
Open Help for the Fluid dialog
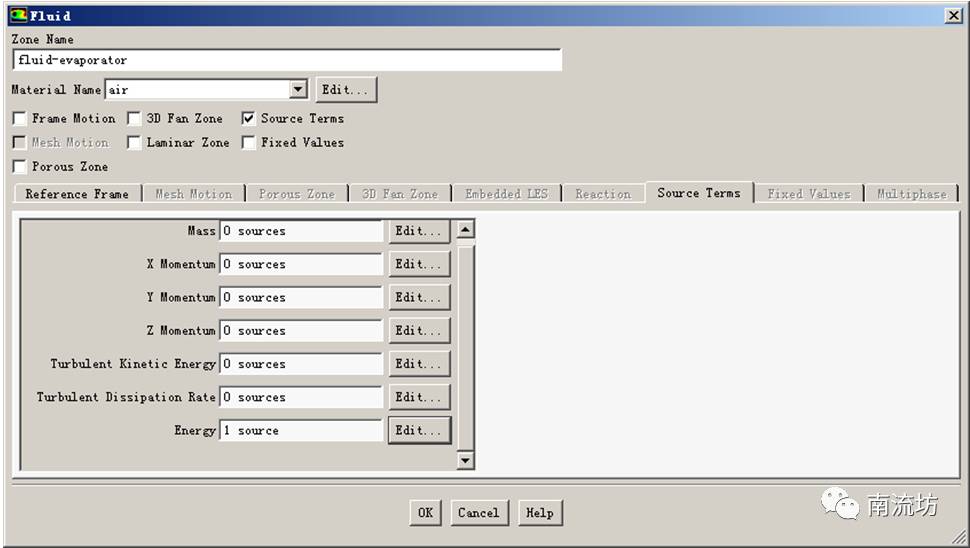540,513
